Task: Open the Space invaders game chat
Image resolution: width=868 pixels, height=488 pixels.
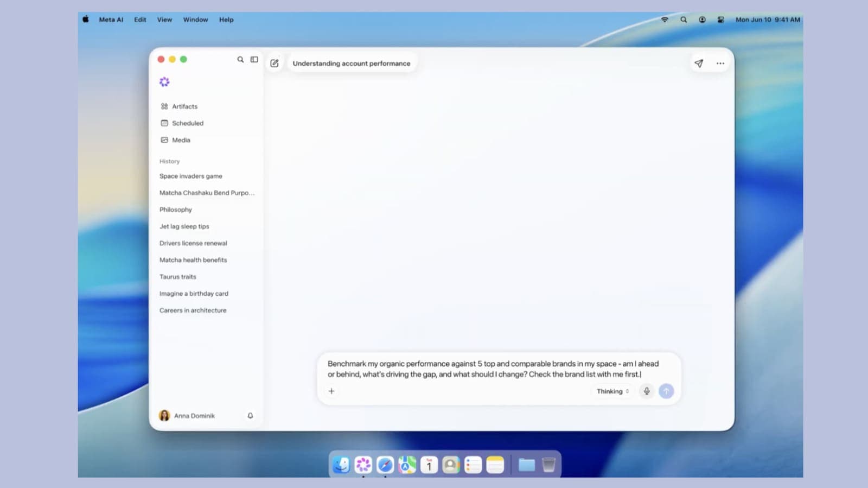Action: tap(191, 176)
